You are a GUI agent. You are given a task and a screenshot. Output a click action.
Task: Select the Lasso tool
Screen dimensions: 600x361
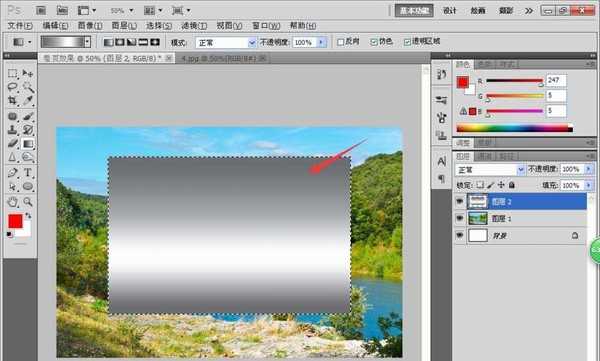[x=12, y=87]
